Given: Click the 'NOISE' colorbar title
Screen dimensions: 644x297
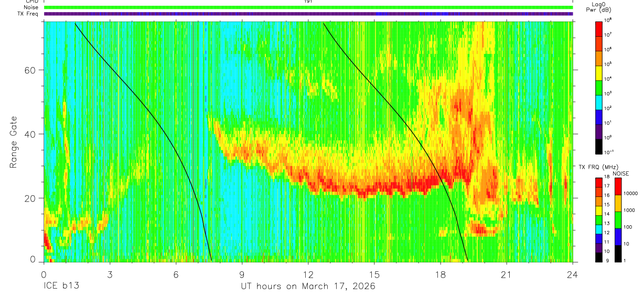Looking at the screenshot, I should tap(620, 173).
